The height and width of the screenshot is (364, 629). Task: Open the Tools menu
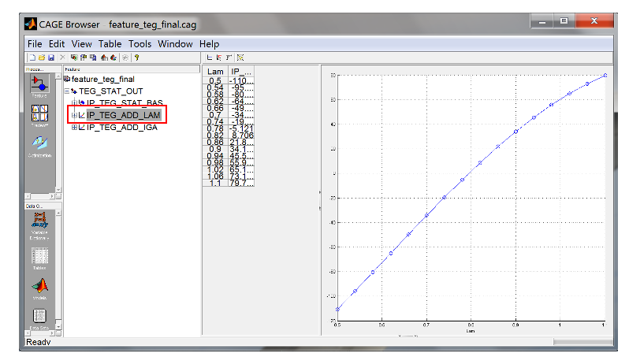(140, 44)
